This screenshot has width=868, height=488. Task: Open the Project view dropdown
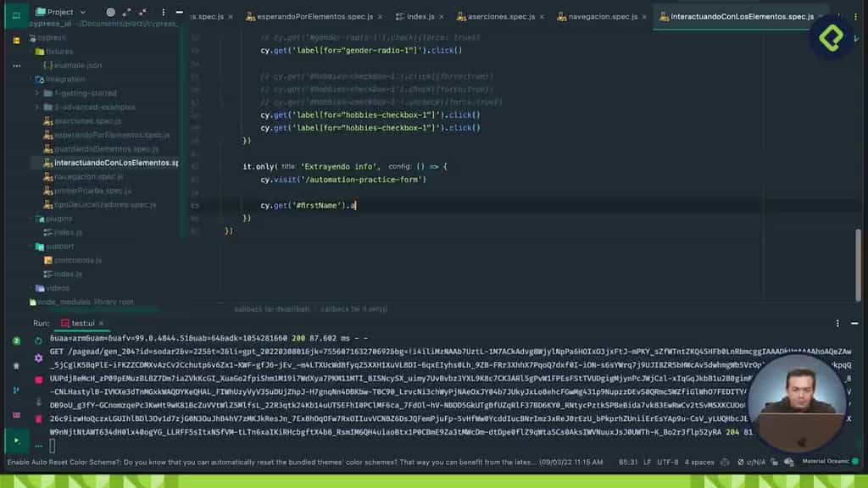[x=61, y=12]
